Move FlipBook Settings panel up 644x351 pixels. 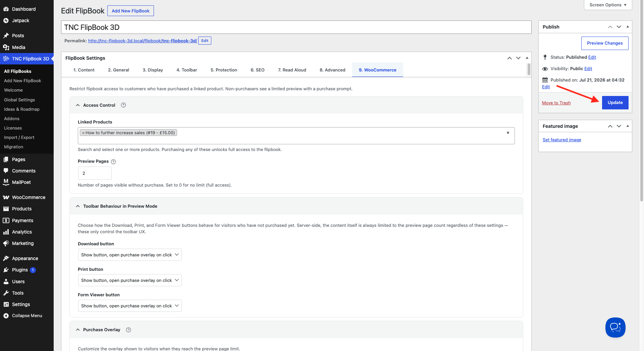pos(509,58)
